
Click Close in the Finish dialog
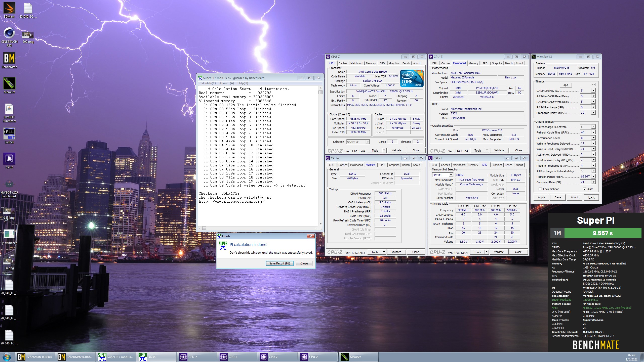tap(304, 263)
